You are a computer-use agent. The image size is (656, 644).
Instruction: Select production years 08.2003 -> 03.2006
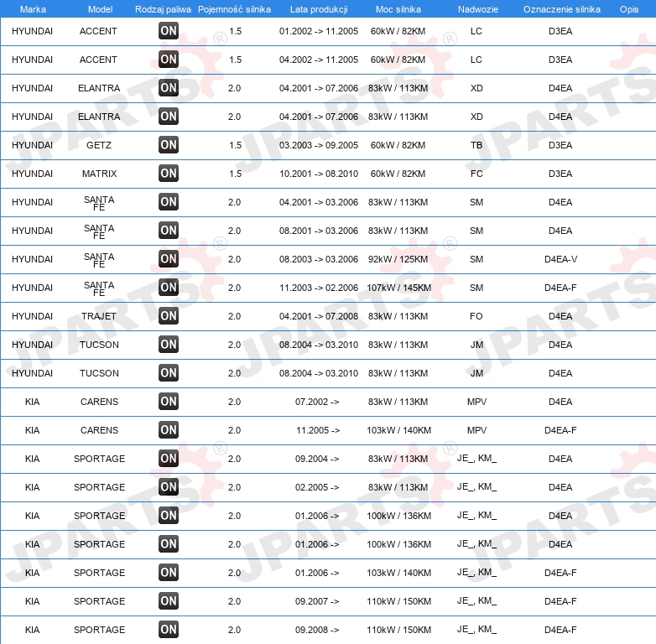(319, 259)
